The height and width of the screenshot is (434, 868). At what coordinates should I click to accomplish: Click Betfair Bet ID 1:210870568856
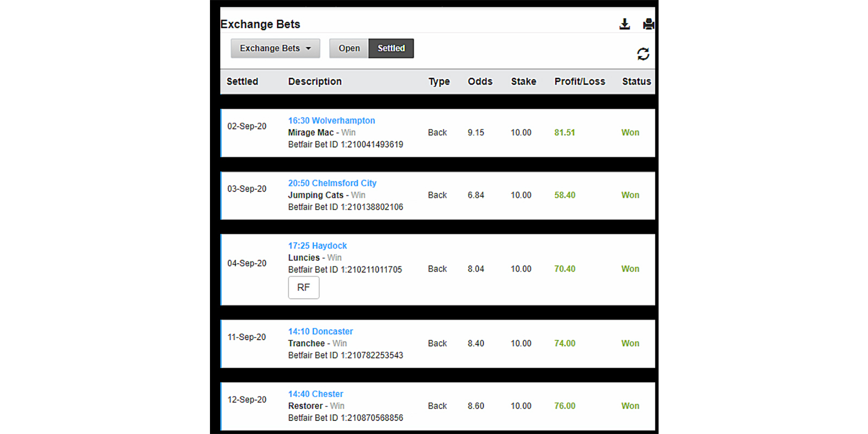pyautogui.click(x=346, y=418)
